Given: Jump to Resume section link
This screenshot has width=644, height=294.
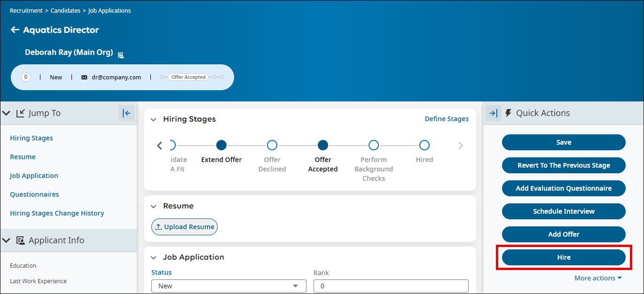Looking at the screenshot, I should pyautogui.click(x=23, y=157).
